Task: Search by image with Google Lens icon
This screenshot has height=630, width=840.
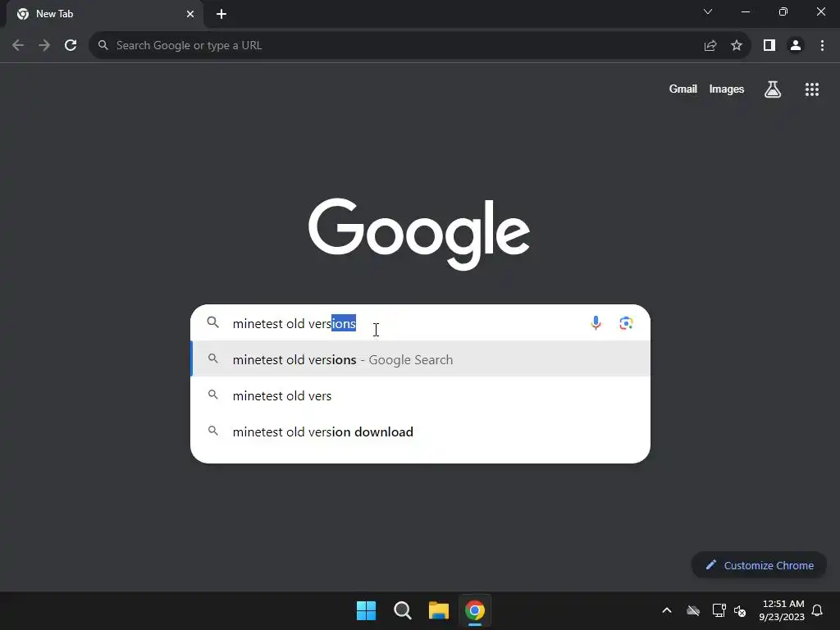Action: [626, 323]
